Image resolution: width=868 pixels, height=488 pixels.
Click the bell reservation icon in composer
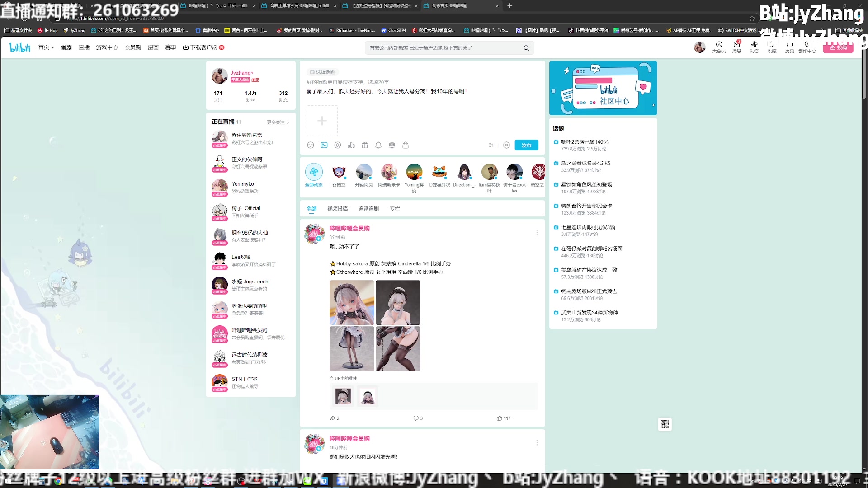[378, 145]
